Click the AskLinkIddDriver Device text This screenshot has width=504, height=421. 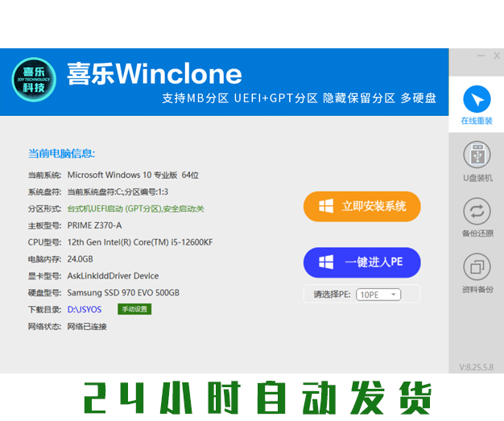pos(113,276)
